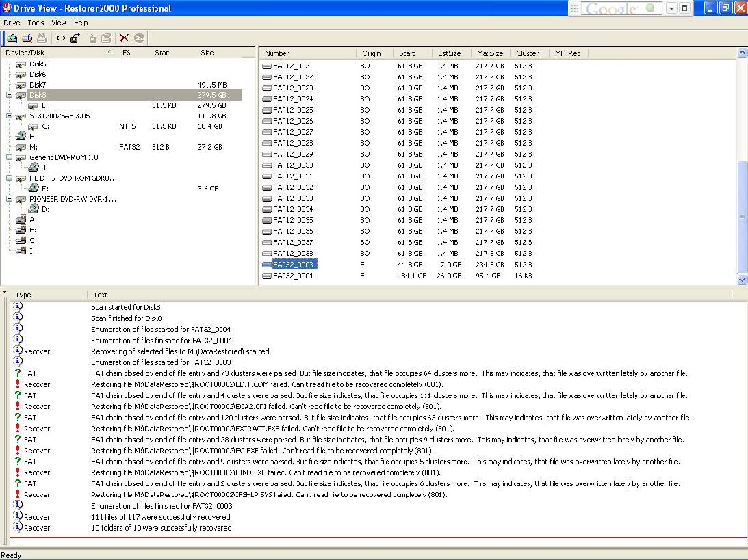Select the highlighted Disk8 row
The height and width of the screenshot is (560, 748).
(x=135, y=95)
